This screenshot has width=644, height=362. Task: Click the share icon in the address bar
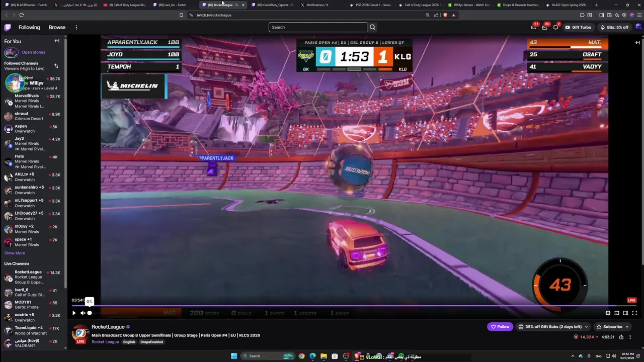(x=436, y=15)
